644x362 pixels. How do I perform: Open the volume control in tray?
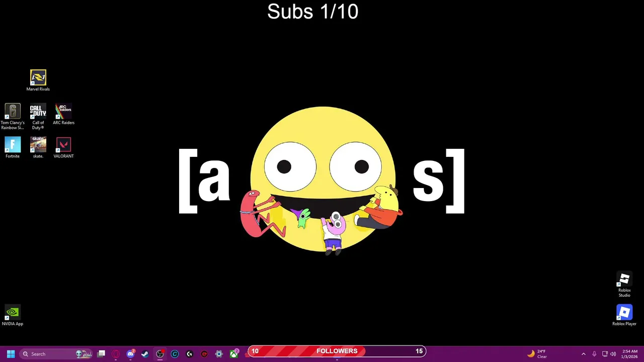[613, 354]
